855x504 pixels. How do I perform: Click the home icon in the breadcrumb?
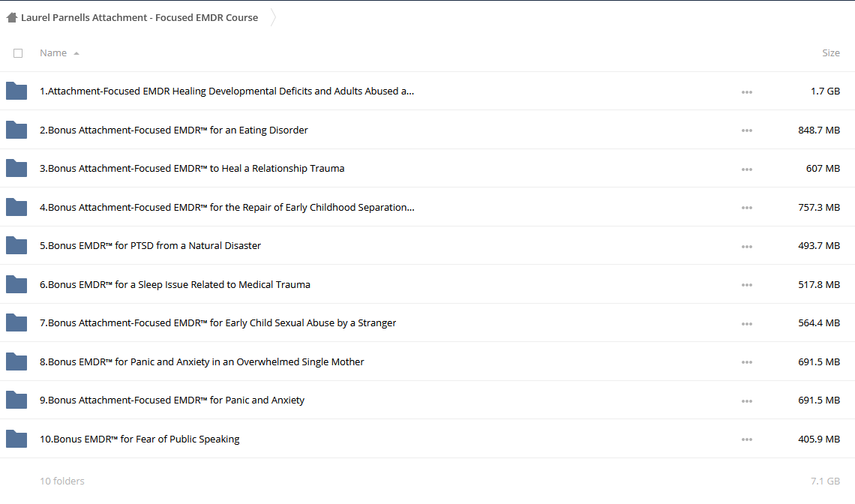pyautogui.click(x=12, y=17)
